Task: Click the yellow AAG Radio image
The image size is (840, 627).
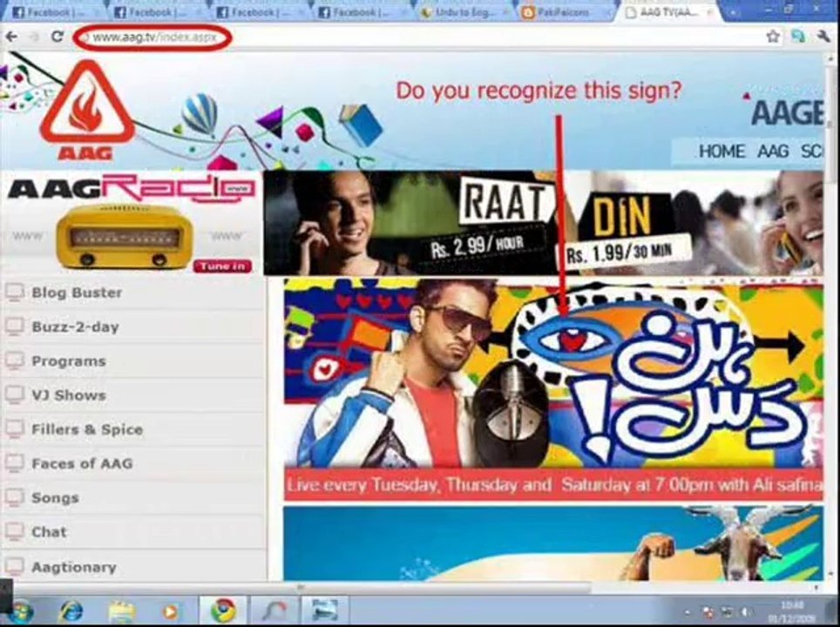Action: [x=125, y=236]
